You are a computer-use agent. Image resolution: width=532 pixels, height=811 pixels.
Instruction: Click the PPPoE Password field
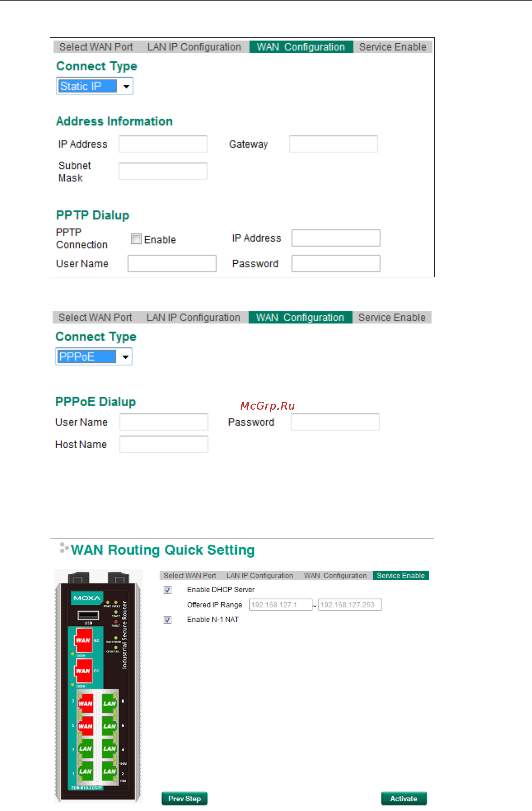tap(335, 422)
